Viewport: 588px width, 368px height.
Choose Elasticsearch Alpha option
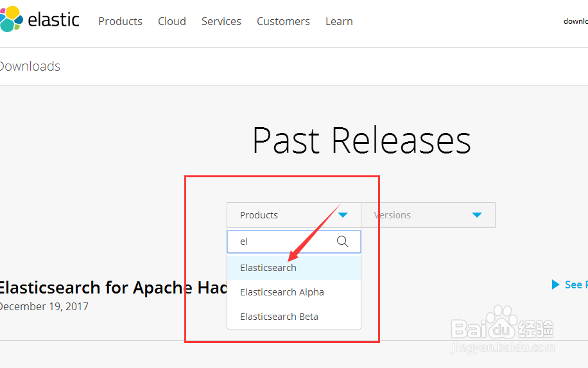282,292
